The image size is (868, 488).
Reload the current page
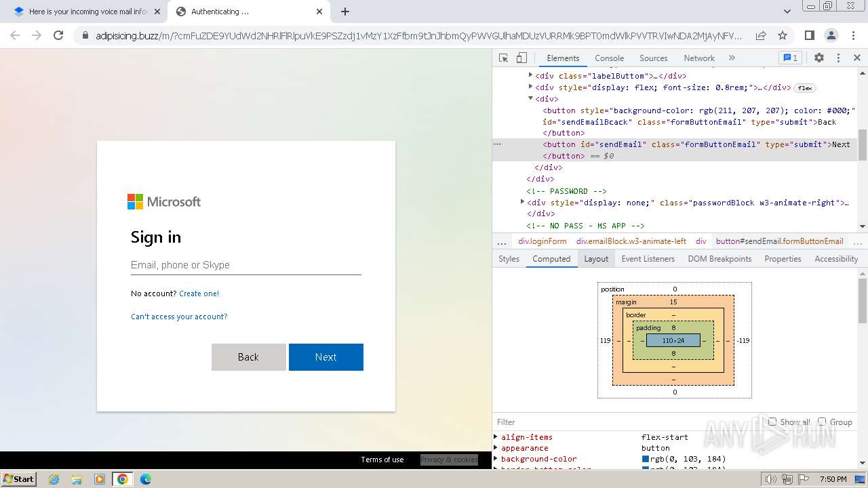(58, 35)
